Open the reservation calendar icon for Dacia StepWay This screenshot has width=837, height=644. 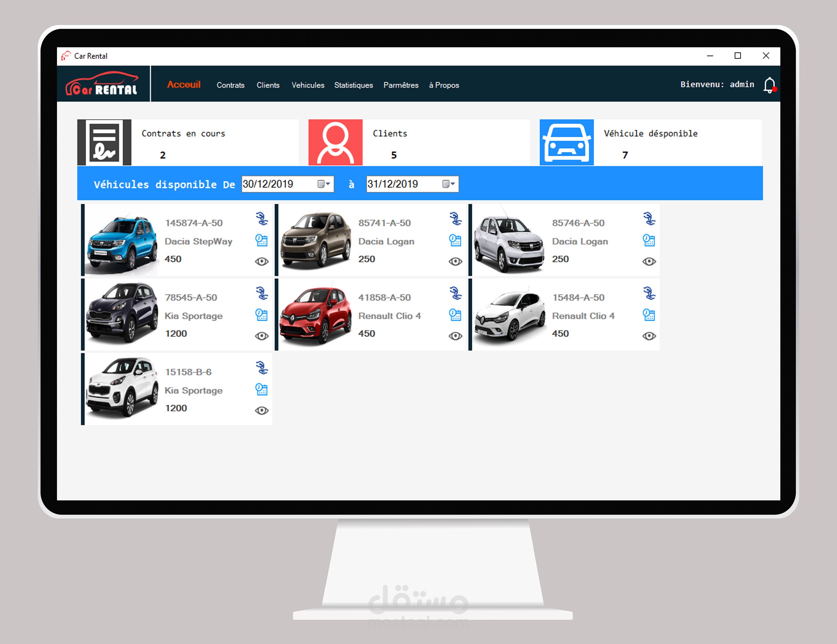pyautogui.click(x=261, y=240)
